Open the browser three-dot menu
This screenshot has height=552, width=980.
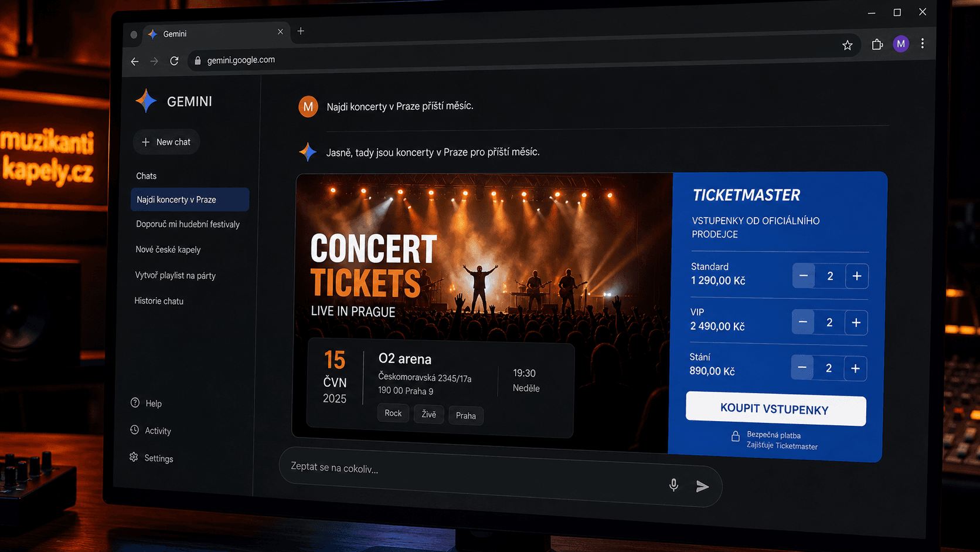923,43
